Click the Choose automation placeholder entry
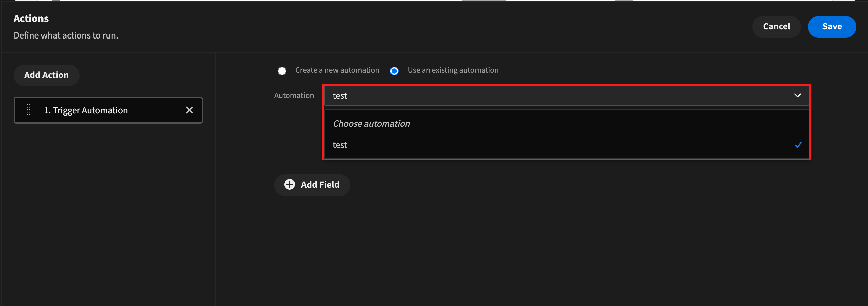 pyautogui.click(x=371, y=123)
